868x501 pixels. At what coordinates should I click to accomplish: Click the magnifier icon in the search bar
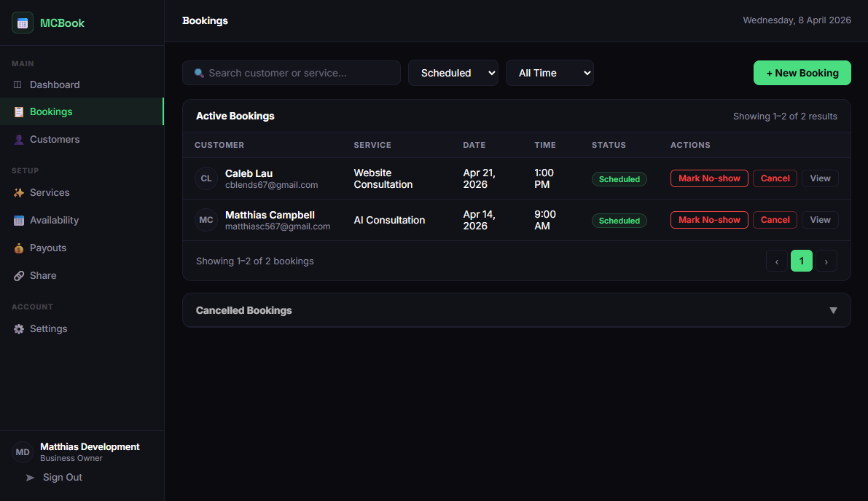pos(198,73)
